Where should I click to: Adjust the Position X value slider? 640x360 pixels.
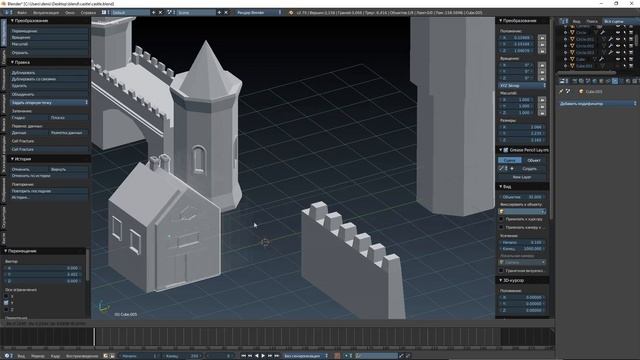[x=517, y=38]
